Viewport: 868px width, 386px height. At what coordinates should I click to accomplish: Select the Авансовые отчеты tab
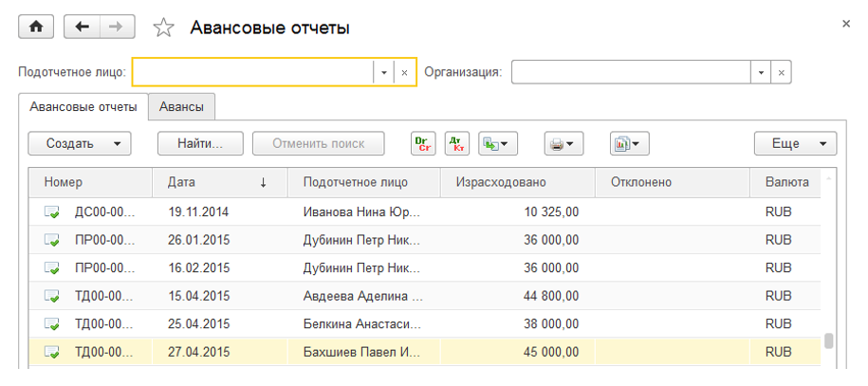tap(83, 106)
